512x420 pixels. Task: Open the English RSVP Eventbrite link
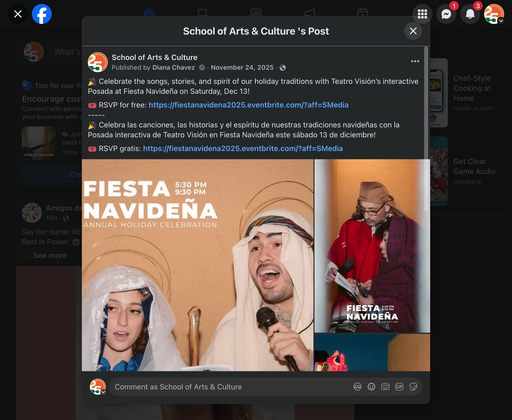248,105
